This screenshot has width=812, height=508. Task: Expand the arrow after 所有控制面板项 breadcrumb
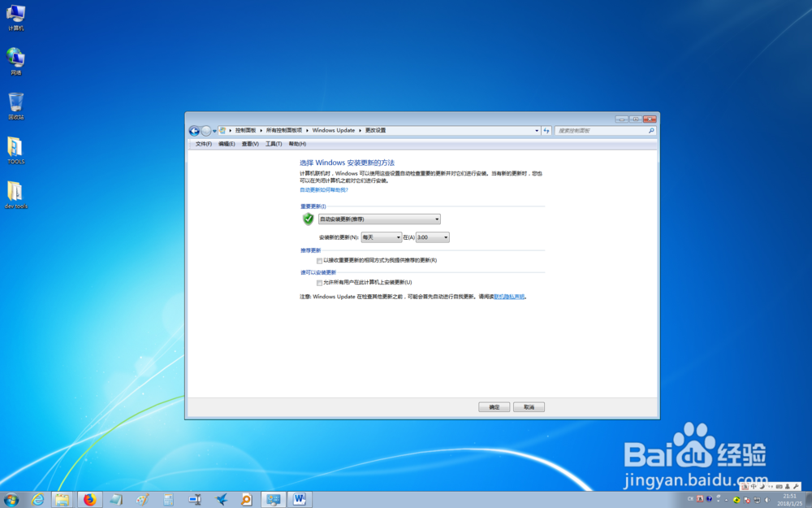307,131
